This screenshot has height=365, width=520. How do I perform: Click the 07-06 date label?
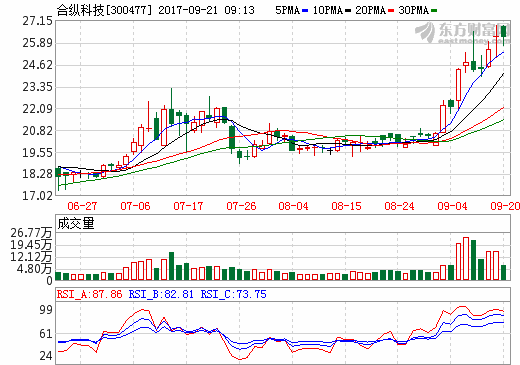click(135, 206)
